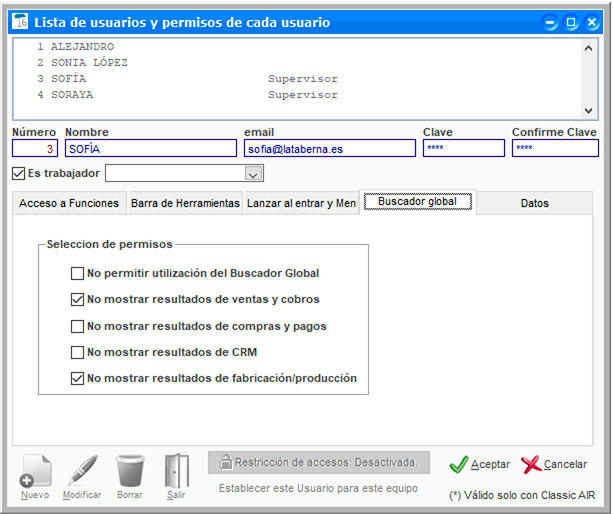
Task: Toggle the Es trabajador checkbox
Action: coord(18,174)
